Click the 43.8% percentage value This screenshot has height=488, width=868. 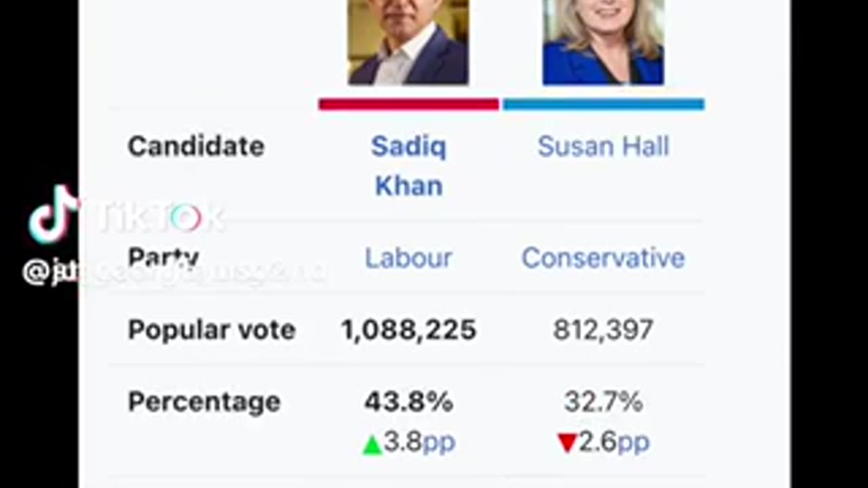click(x=408, y=402)
